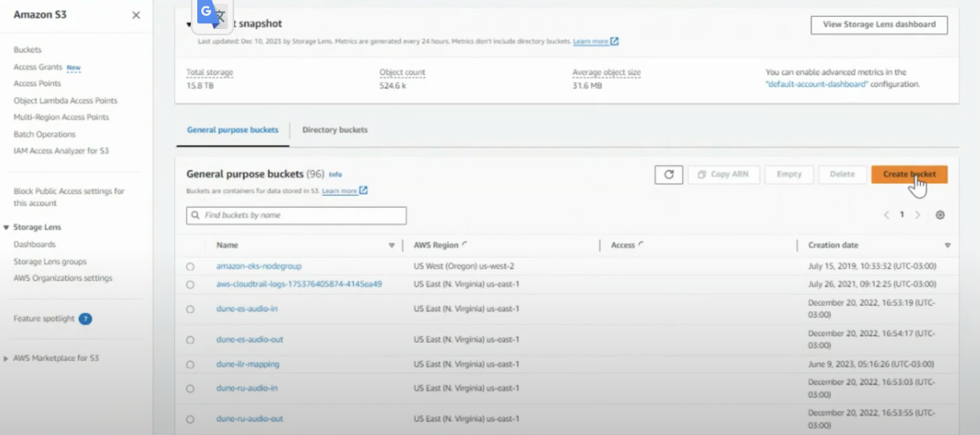Go to next page of buckets
This screenshot has height=435, width=980.
[917, 215]
